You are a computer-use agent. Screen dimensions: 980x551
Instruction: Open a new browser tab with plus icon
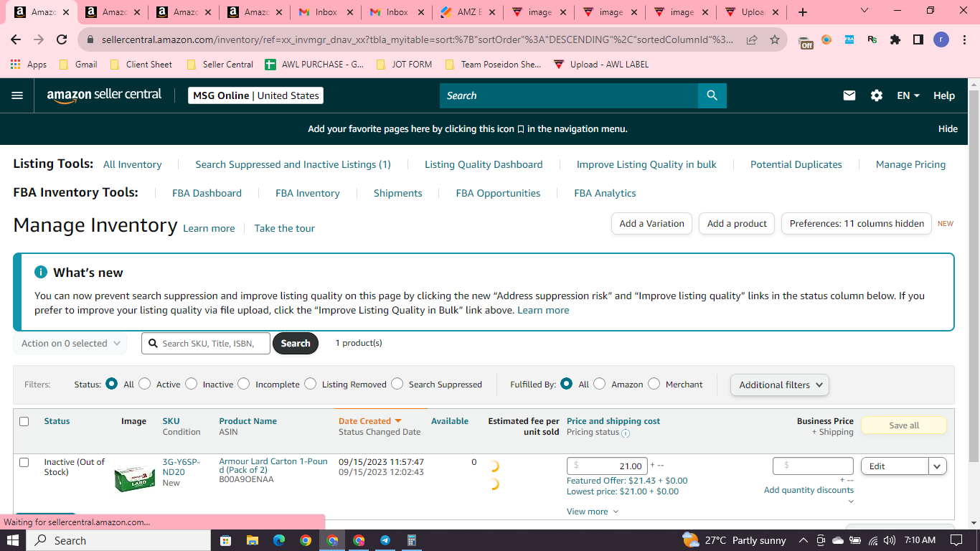coord(803,12)
